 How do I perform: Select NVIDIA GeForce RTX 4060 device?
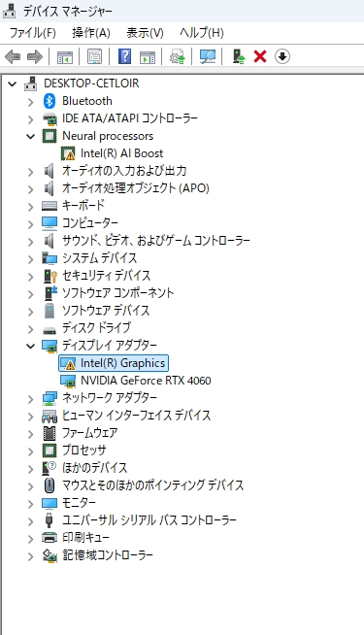[146, 381]
